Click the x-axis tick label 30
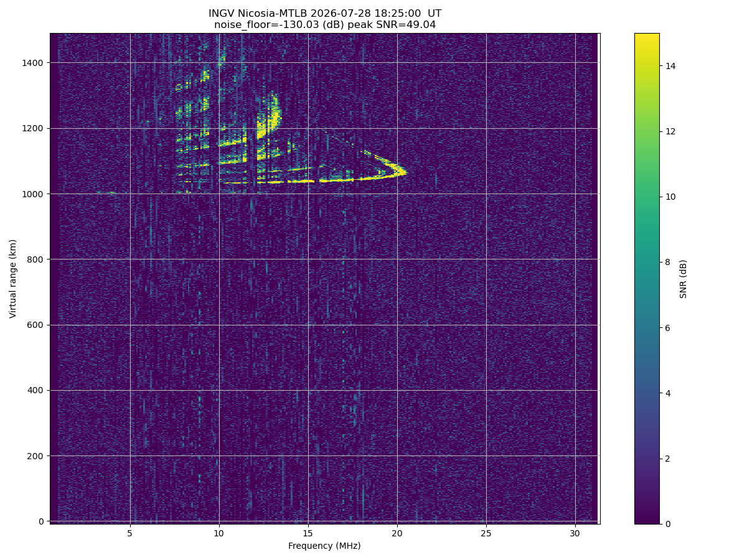 [x=575, y=533]
